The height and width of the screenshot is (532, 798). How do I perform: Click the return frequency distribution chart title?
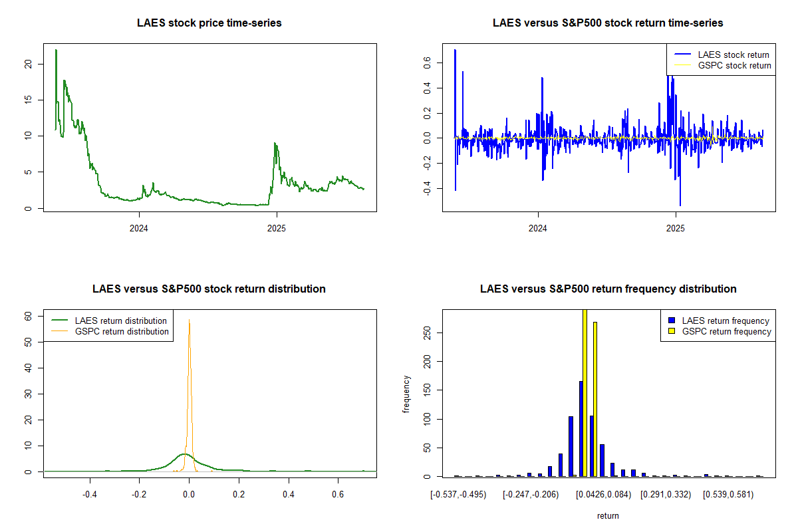[608, 289]
